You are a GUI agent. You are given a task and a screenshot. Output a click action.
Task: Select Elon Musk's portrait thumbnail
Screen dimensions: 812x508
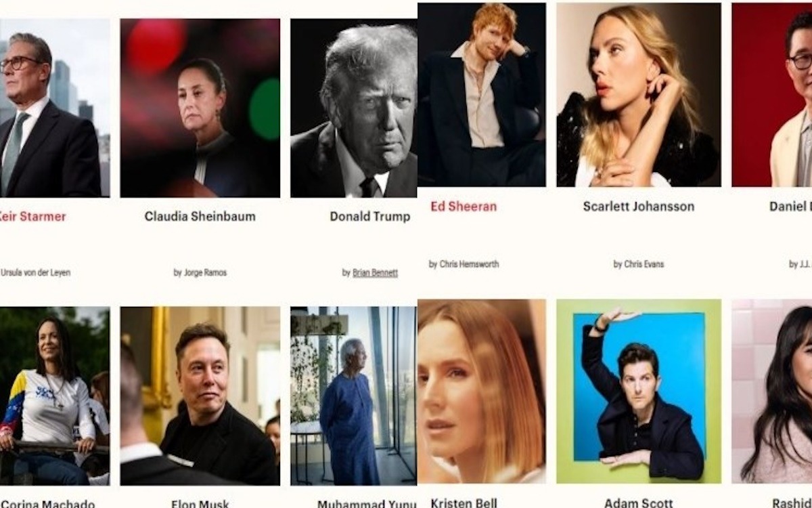(x=200, y=396)
